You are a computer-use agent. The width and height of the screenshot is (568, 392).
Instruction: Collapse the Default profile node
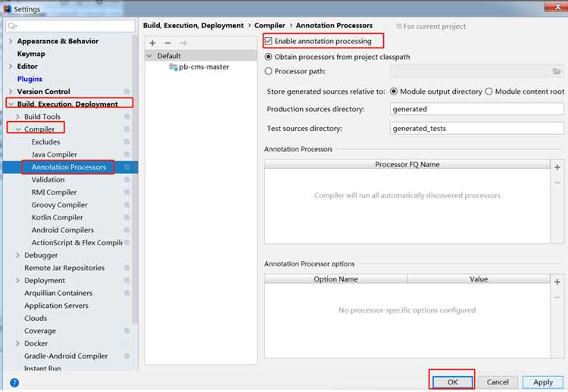[149, 56]
